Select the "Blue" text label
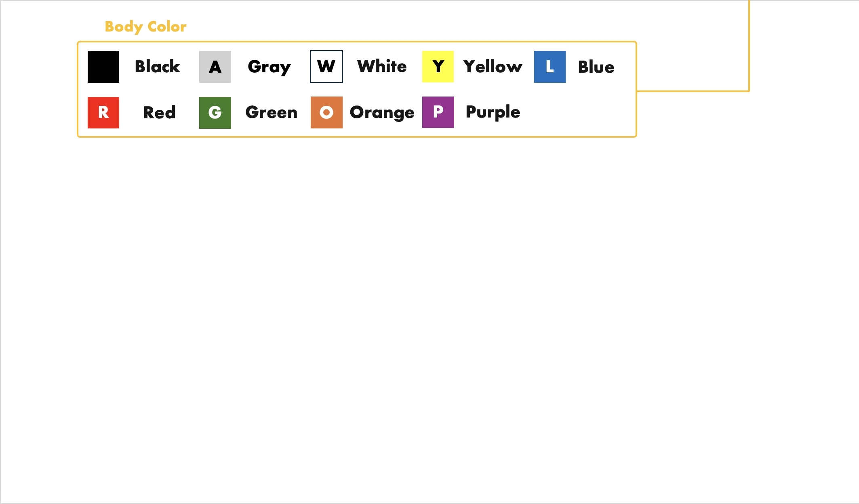 (x=596, y=67)
